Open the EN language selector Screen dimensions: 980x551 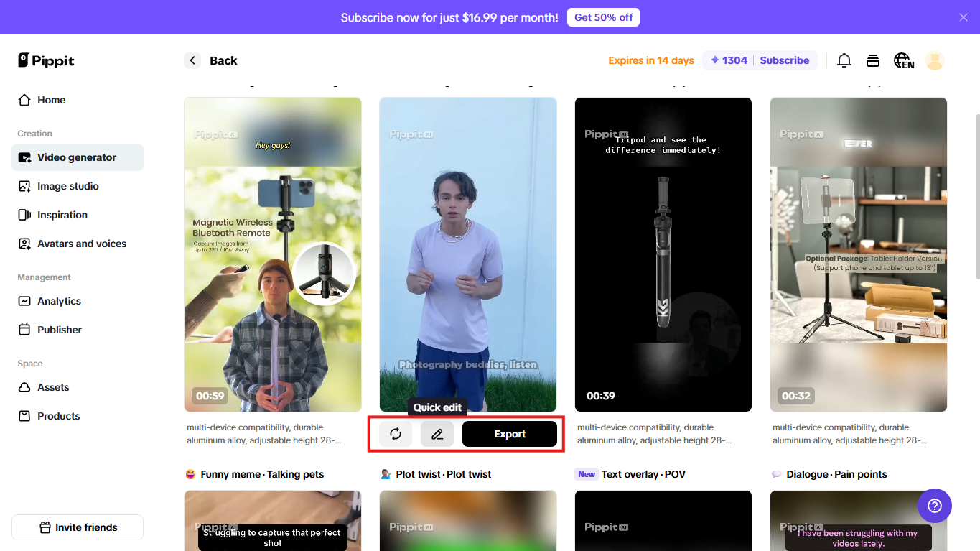(x=904, y=60)
